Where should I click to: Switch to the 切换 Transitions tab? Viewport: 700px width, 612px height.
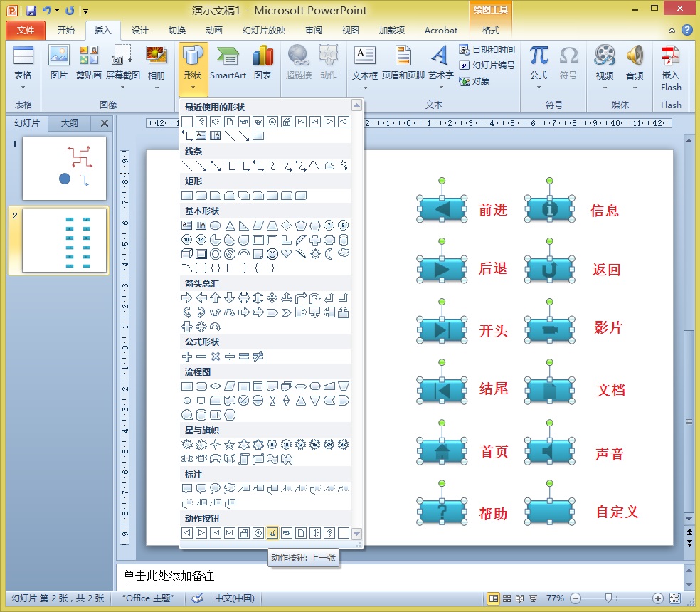[x=177, y=30]
